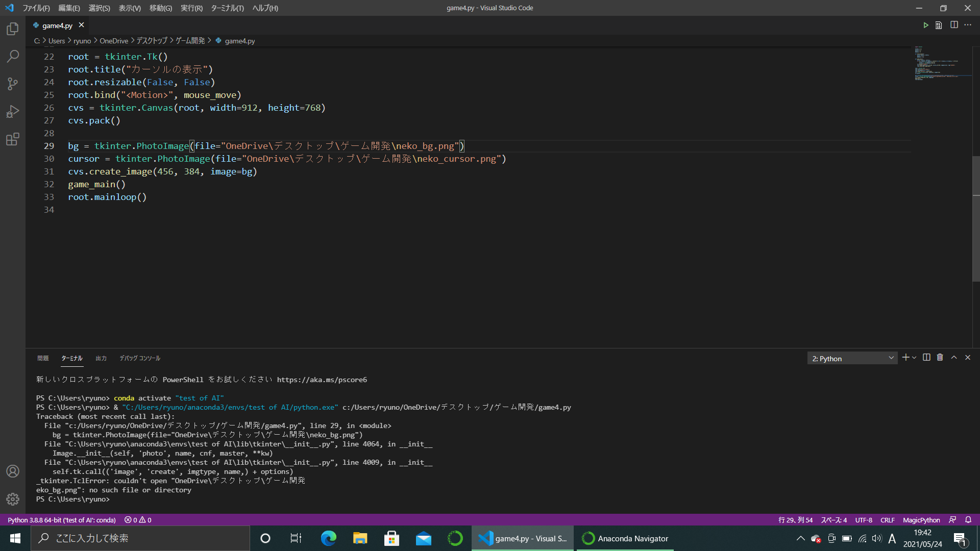Expand launch profile dropdown next to plus
This screenshot has height=551, width=980.
point(914,358)
